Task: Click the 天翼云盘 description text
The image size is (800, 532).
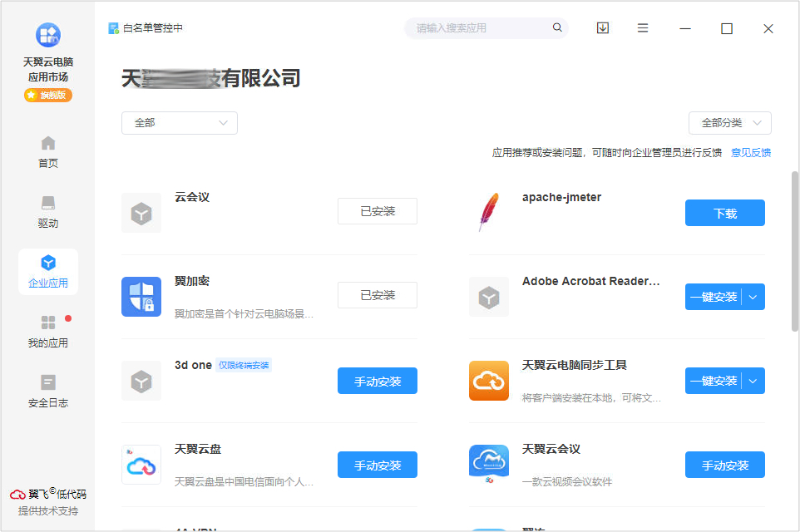Action: 244,481
